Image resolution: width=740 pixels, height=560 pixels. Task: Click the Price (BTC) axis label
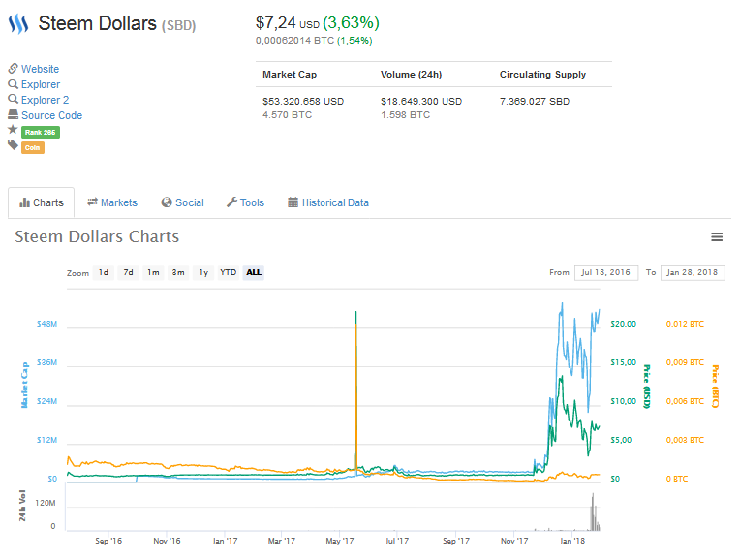716,387
